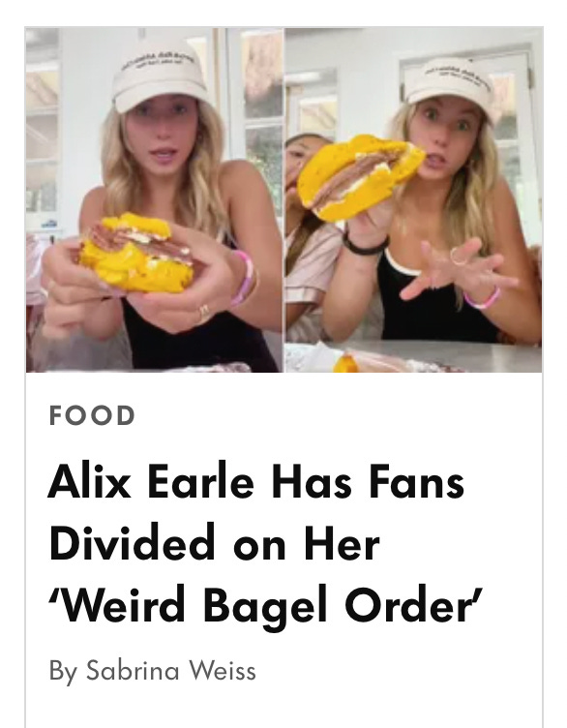The image size is (567, 728).
Task: Click the left photo of woman holding bagel
Action: coord(155,199)
